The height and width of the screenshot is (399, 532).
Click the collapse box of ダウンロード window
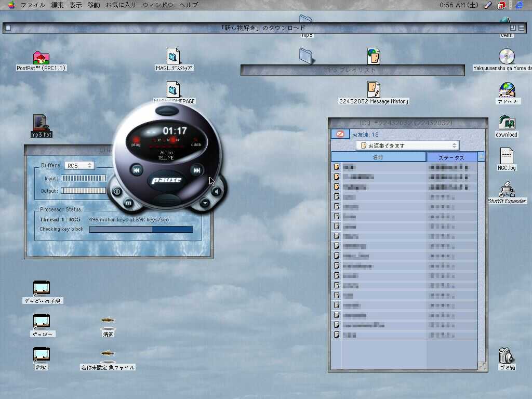click(521, 28)
